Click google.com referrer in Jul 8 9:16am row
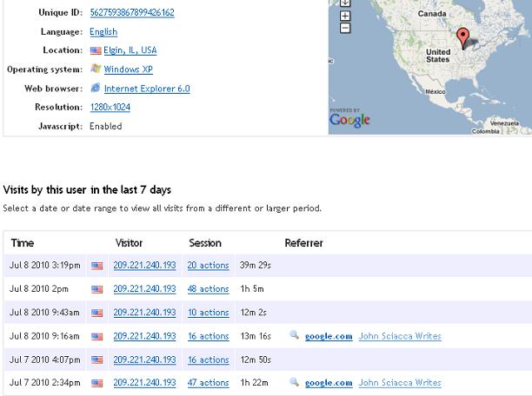Screen dimensions: 532x396 click(329, 336)
